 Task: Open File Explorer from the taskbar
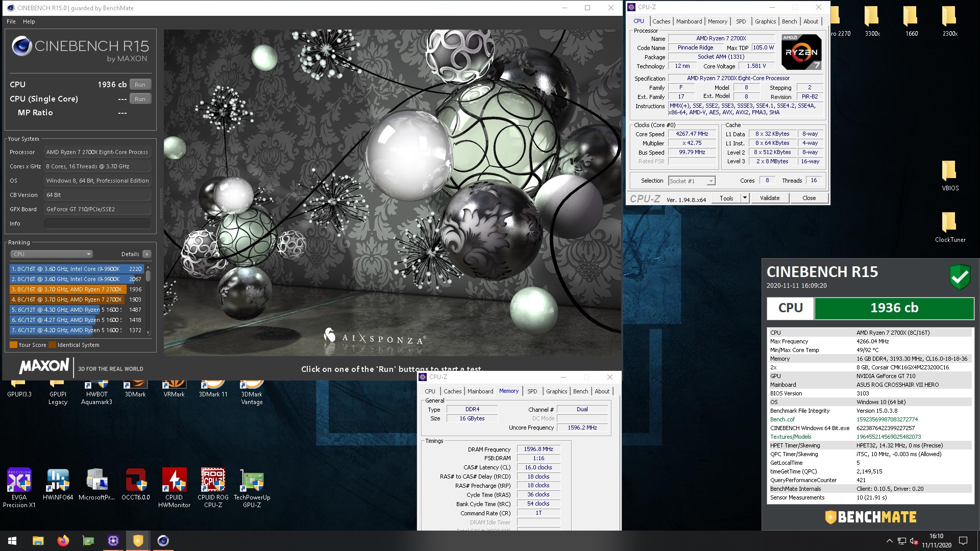click(x=38, y=541)
